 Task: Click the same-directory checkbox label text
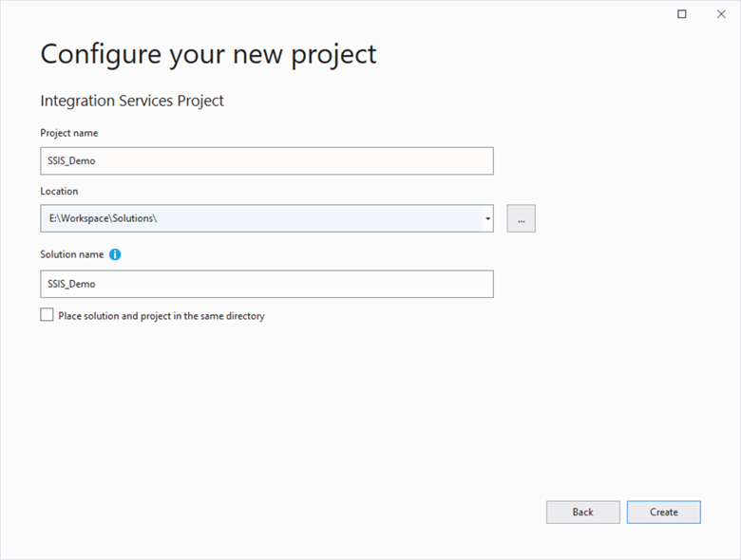(161, 316)
